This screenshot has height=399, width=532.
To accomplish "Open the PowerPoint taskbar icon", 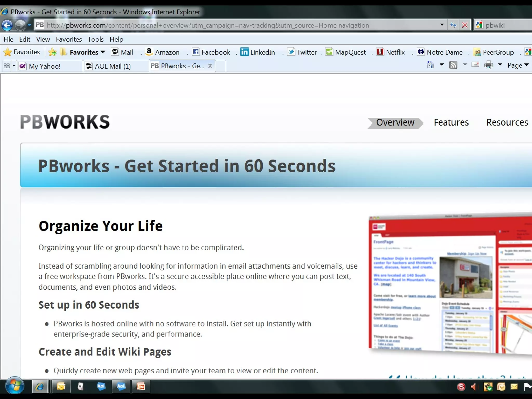I will (x=141, y=387).
